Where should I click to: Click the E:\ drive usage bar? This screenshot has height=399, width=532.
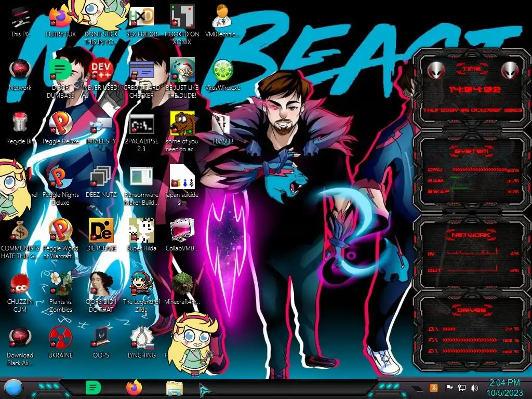pyautogui.click(x=470, y=351)
